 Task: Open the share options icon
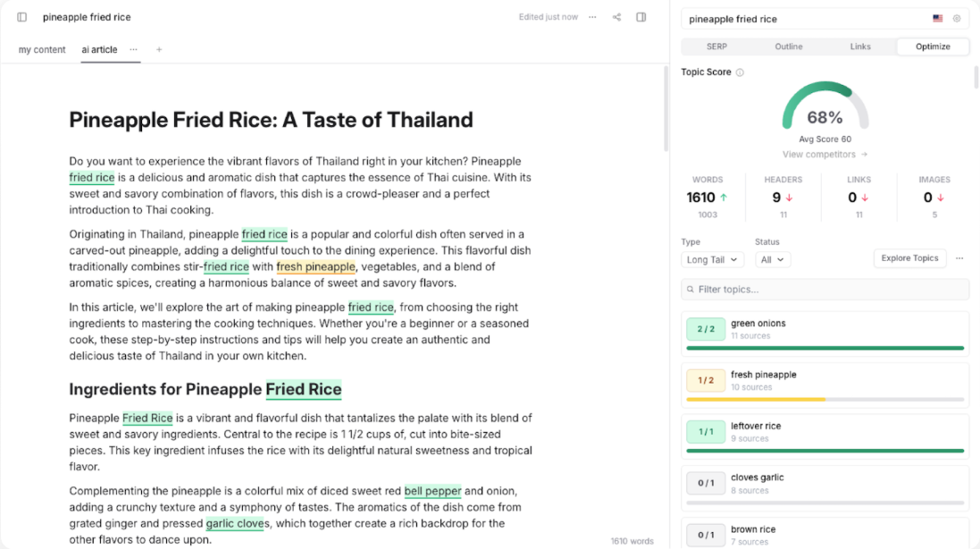tap(616, 16)
